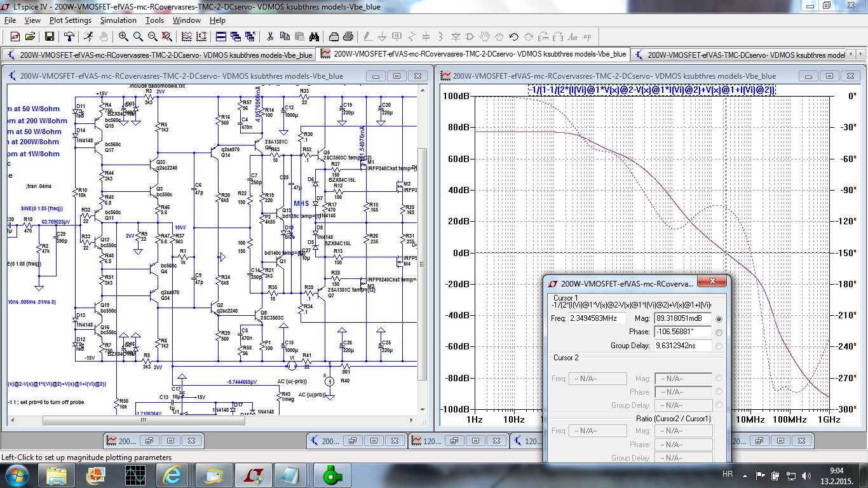The height and width of the screenshot is (488, 868).
Task: Click the Zoom Out magnifier icon
Action: tap(153, 36)
